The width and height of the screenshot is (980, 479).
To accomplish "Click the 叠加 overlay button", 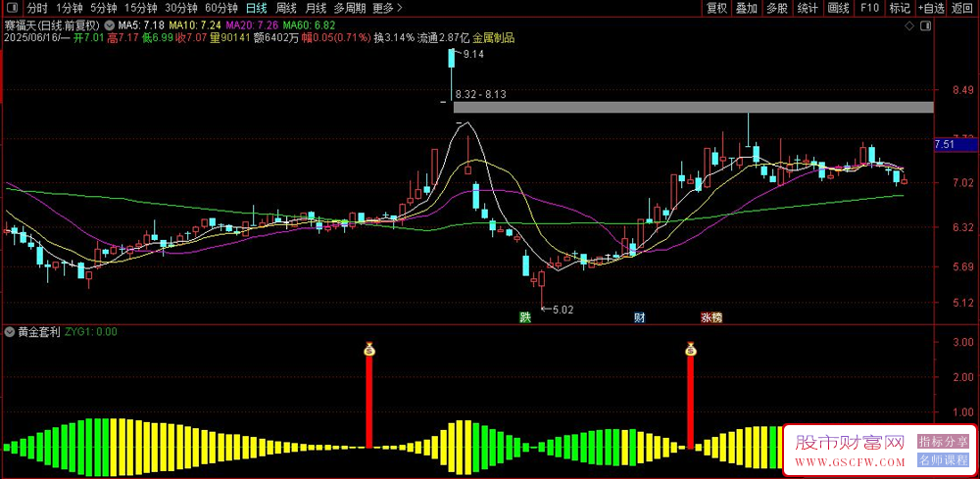I will (746, 8).
